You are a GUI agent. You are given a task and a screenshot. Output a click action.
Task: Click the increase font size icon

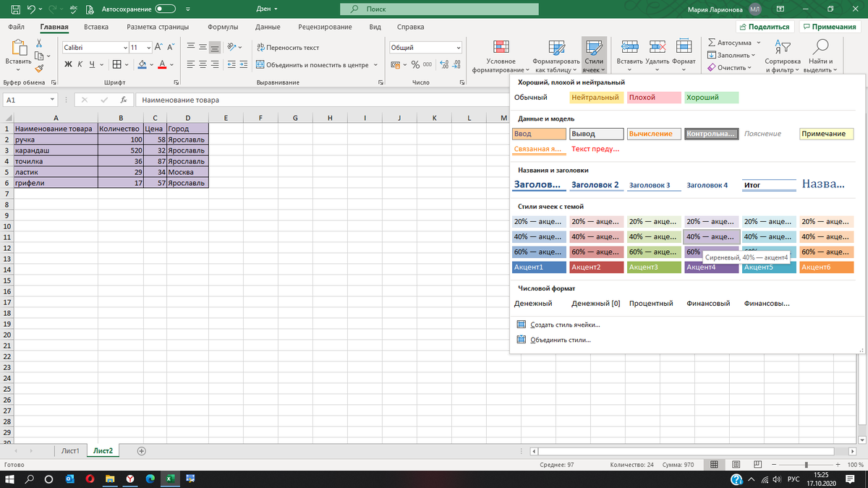point(158,47)
